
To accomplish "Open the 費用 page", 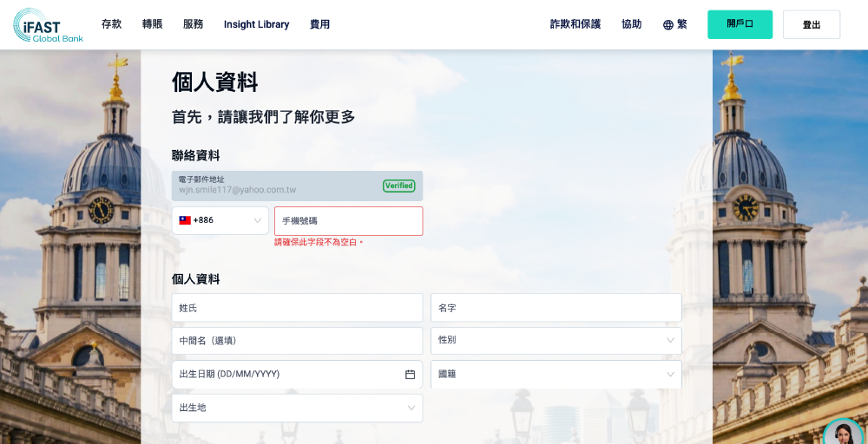I will click(320, 24).
